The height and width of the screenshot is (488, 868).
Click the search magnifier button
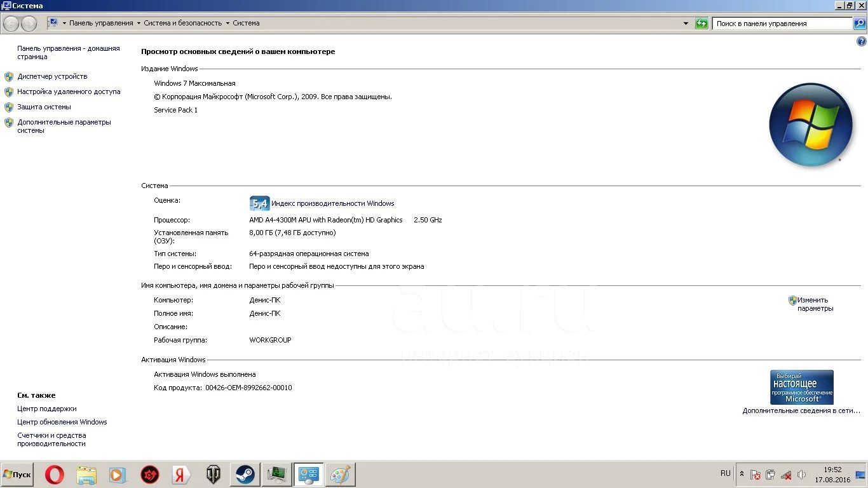[859, 24]
